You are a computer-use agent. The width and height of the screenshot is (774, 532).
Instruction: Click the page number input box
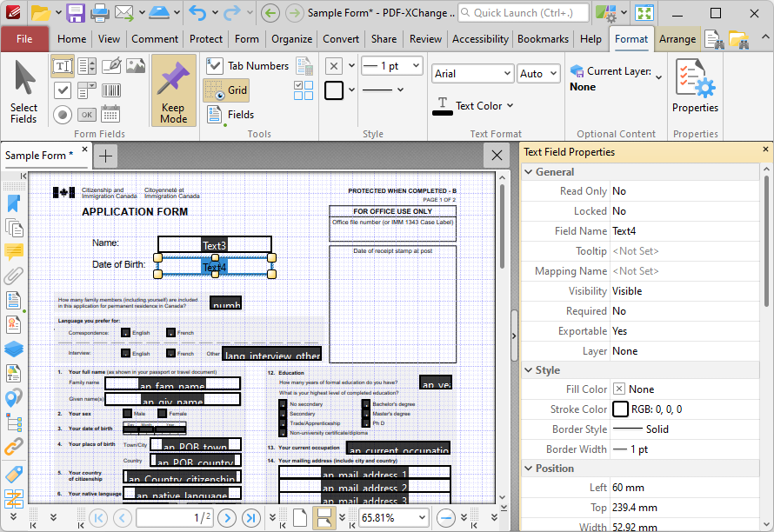pyautogui.click(x=175, y=518)
